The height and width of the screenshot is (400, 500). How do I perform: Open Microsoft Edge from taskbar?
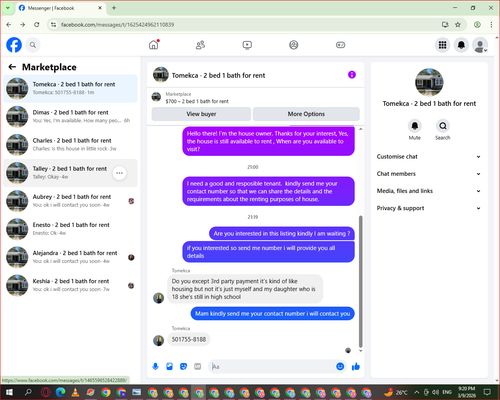(x=60, y=392)
